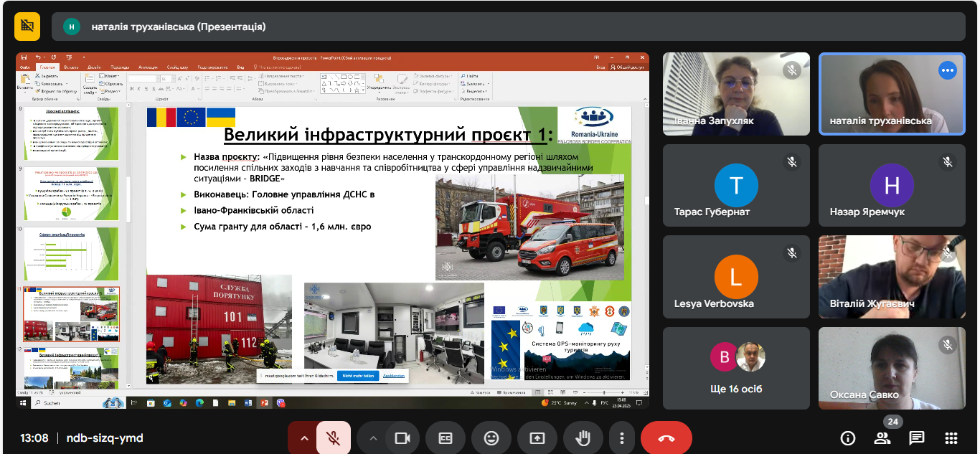The width and height of the screenshot is (980, 454).
Task: Select Іванна Запухляк video tile
Action: (736, 93)
